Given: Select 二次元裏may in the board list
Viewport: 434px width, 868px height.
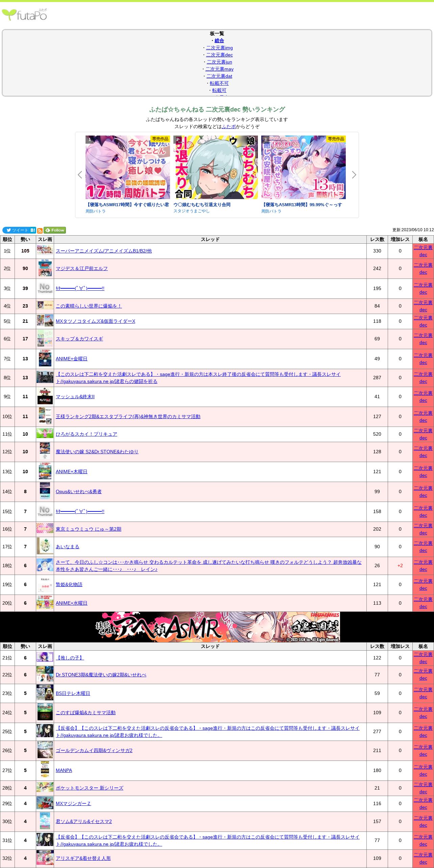Looking at the screenshot, I should [219, 69].
